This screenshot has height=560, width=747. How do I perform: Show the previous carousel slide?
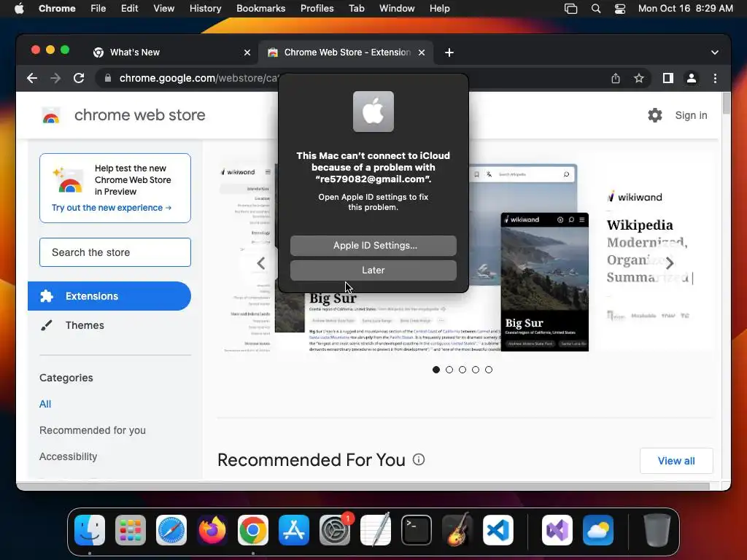coord(261,262)
